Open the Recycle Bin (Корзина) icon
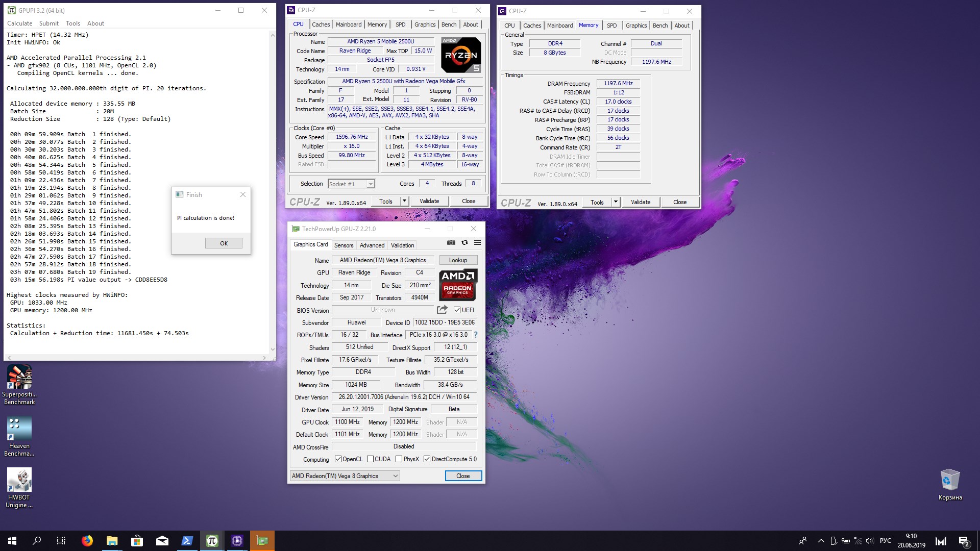The image size is (980, 551). point(950,485)
